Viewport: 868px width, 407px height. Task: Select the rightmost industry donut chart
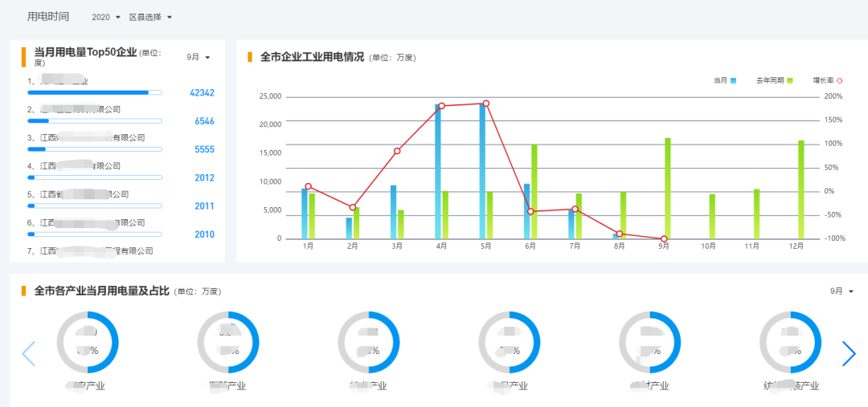(790, 343)
